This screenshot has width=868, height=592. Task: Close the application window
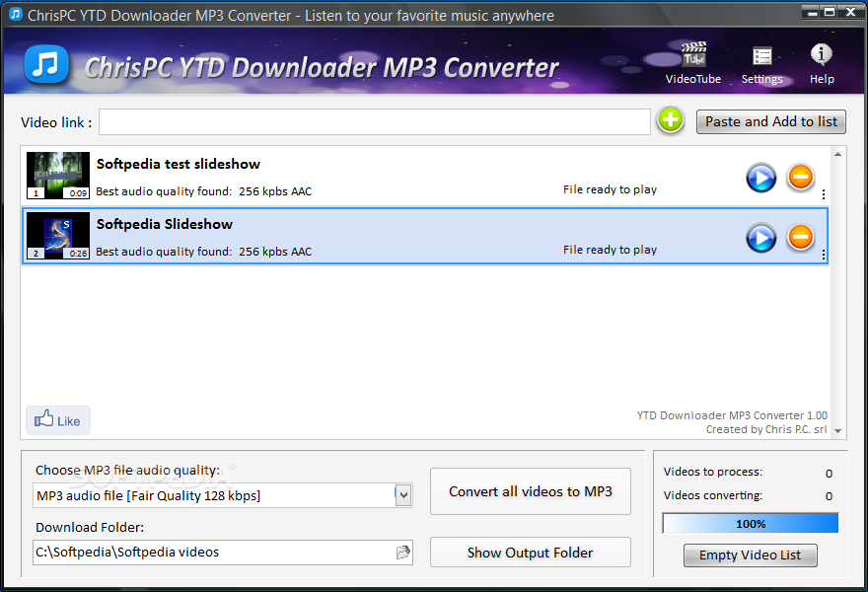click(x=851, y=12)
